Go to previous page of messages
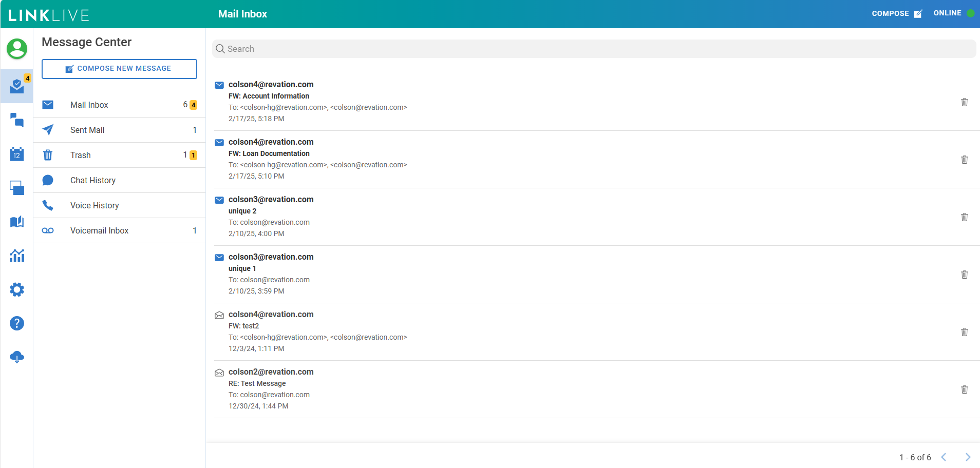Viewport: 980px width, 468px height. pos(944,457)
